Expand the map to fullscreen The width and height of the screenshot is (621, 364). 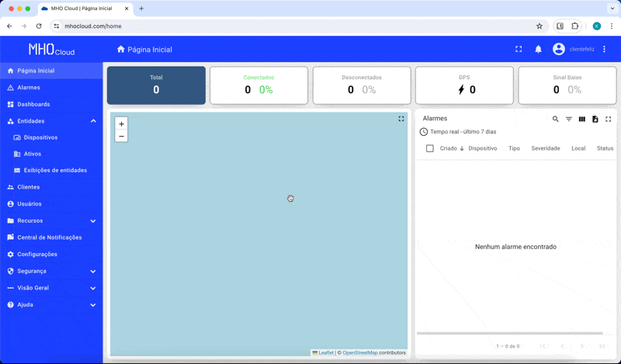[x=401, y=119]
